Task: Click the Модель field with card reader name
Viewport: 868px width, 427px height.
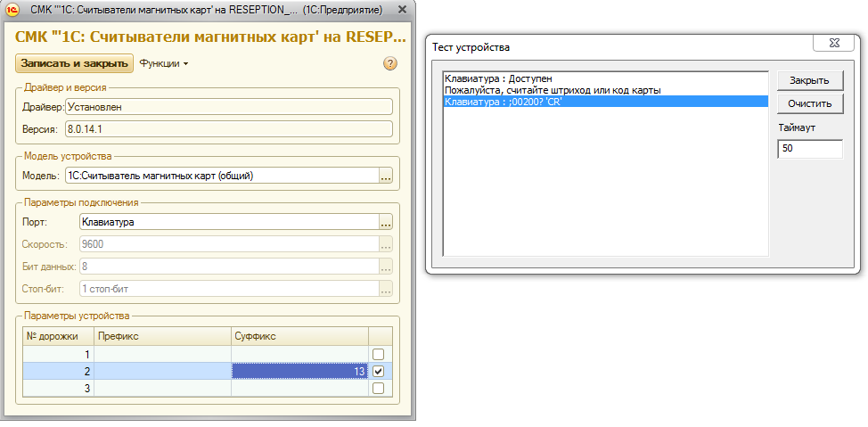Action: [222, 176]
